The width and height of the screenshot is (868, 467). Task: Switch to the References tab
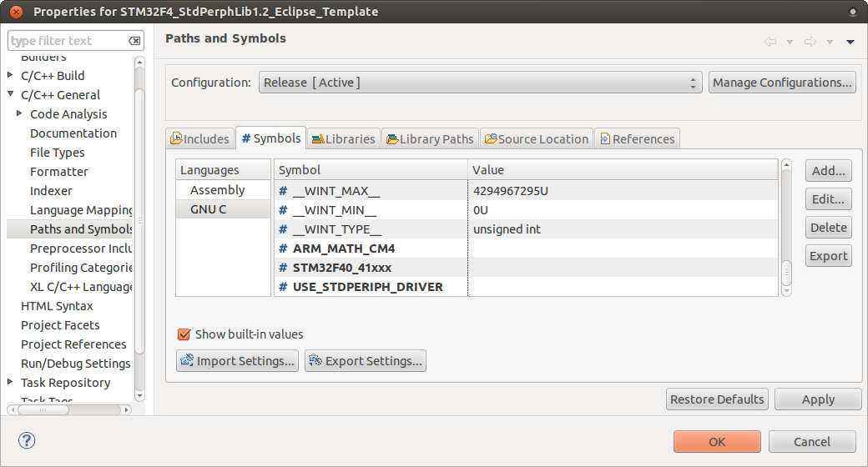[x=637, y=139]
